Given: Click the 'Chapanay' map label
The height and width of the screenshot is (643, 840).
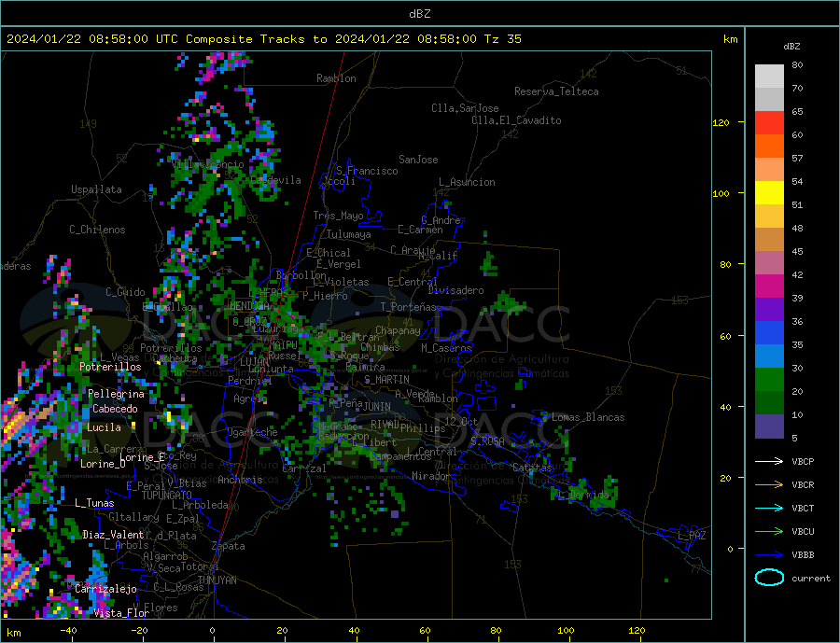Looking at the screenshot, I should pos(398,330).
